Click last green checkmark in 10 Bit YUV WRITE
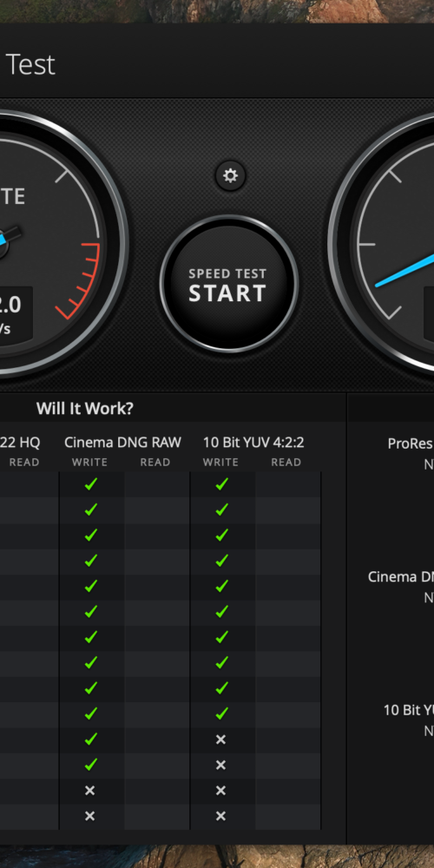The height and width of the screenshot is (868, 434). (x=221, y=713)
